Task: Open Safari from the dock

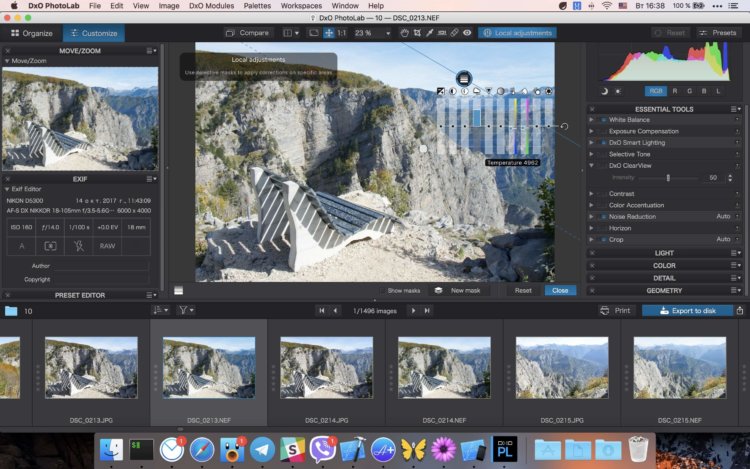Action: (x=202, y=449)
